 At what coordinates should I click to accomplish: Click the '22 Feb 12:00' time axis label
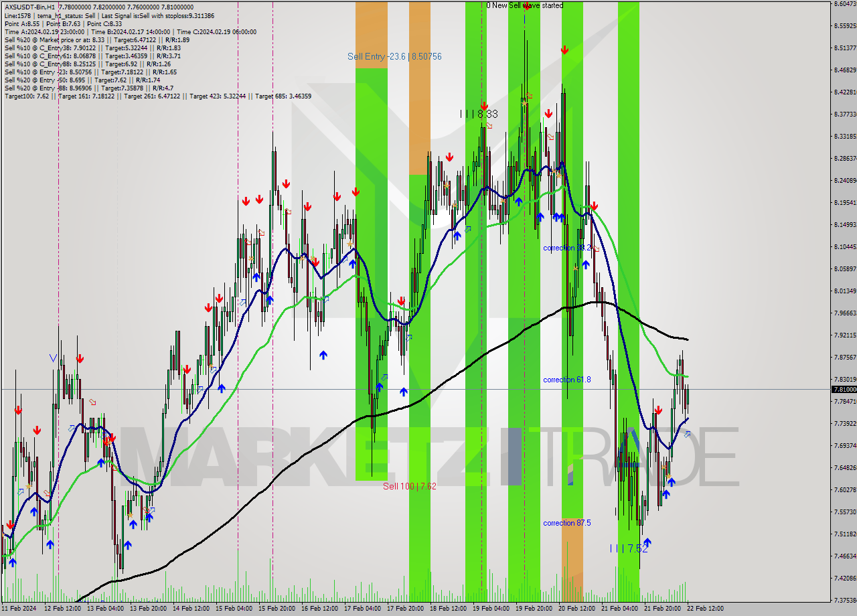pyautogui.click(x=706, y=609)
